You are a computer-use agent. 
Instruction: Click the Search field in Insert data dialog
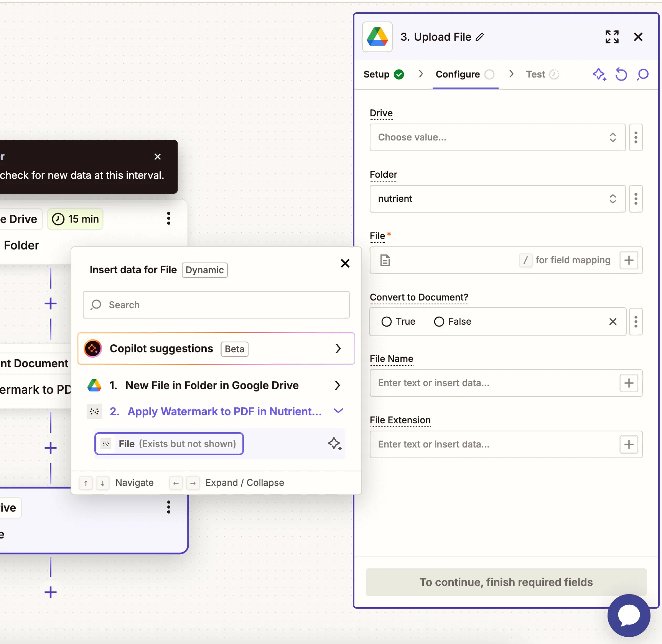(x=216, y=305)
